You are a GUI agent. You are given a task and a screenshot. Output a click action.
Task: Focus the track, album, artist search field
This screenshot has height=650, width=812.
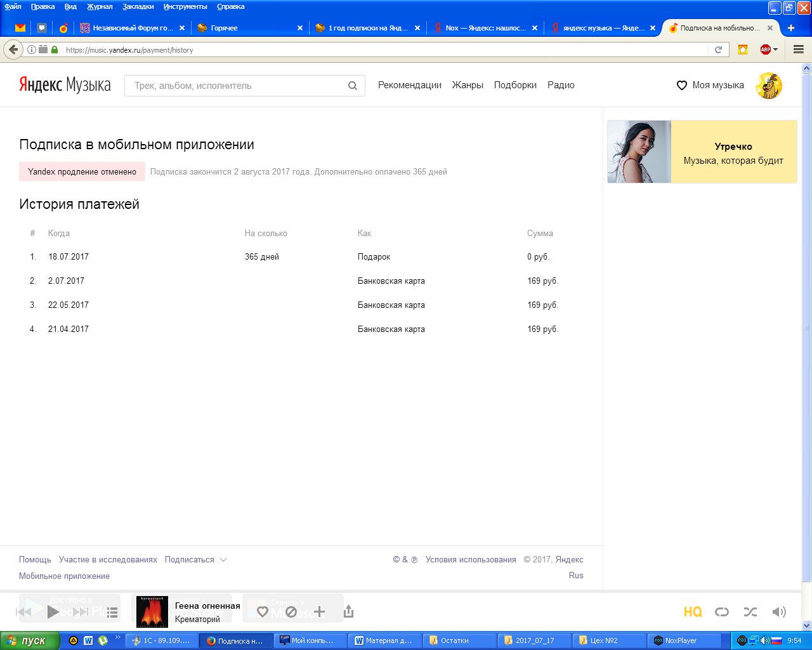[x=244, y=86]
